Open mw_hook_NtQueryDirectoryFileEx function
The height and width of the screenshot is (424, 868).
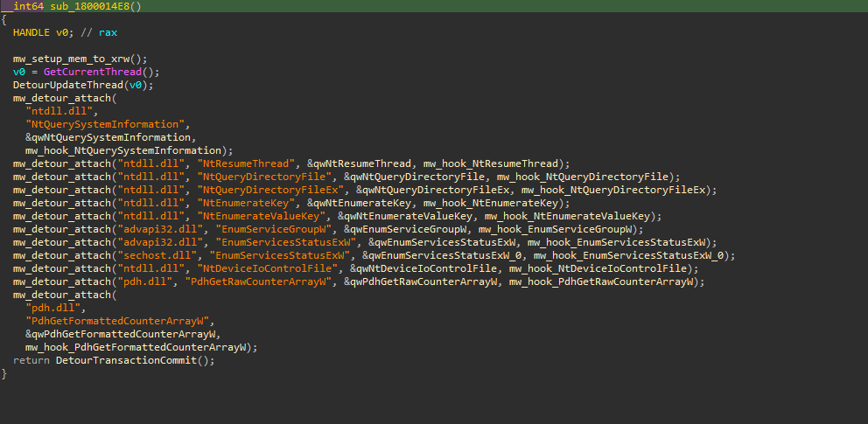614,191
